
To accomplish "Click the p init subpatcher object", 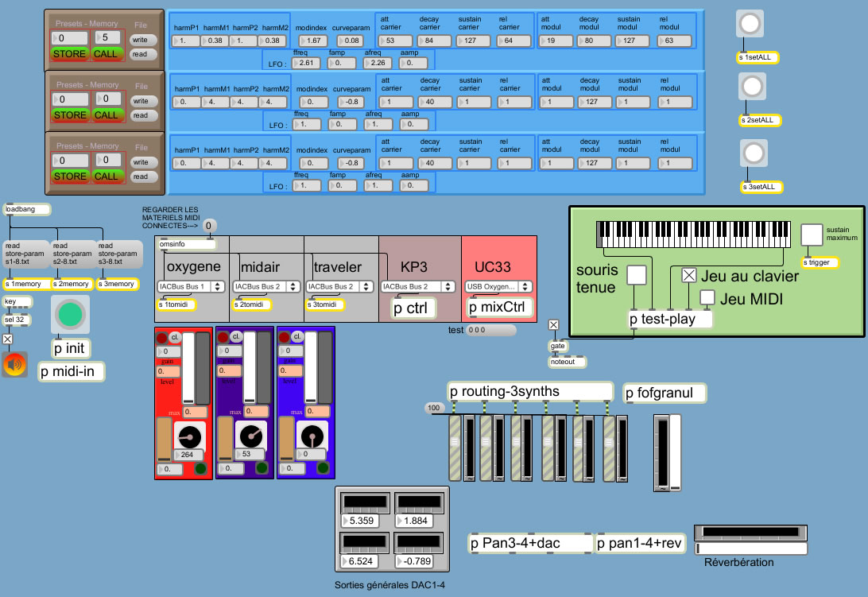I will coord(70,348).
